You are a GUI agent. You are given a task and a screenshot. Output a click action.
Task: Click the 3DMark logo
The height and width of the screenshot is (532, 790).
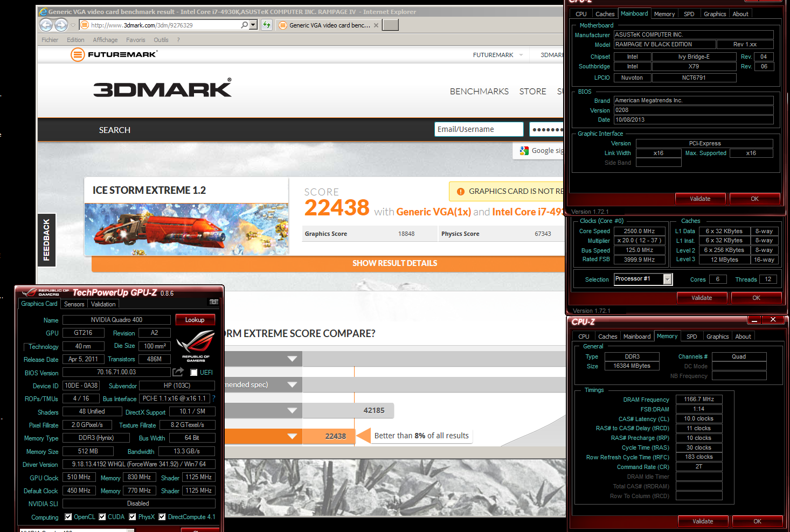163,88
